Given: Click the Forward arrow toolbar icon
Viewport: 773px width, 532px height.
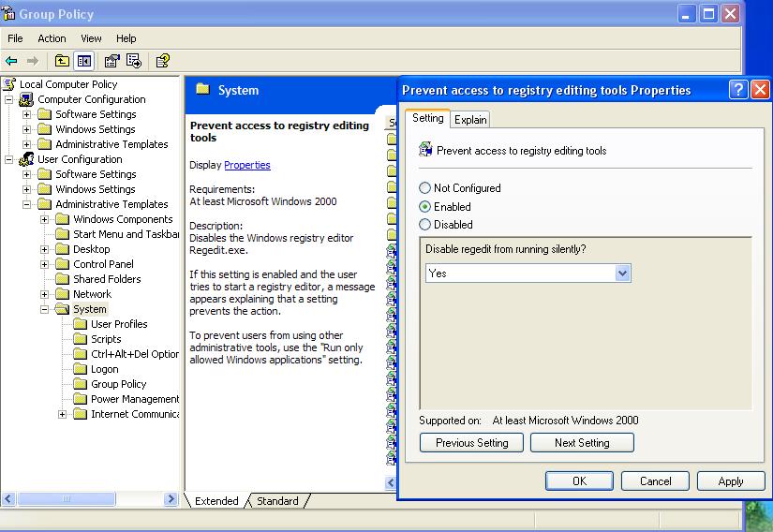Looking at the screenshot, I should click(33, 61).
